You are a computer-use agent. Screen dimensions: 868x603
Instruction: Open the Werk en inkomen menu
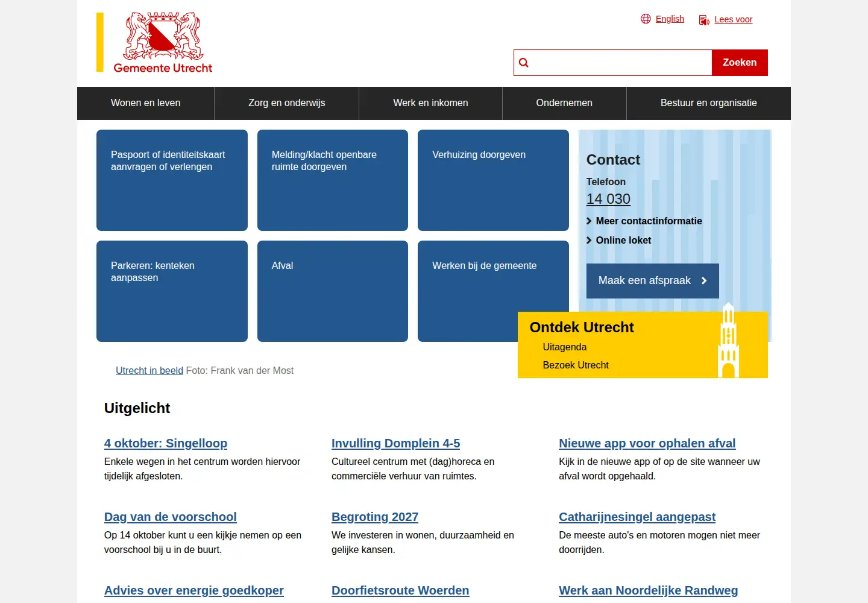point(431,103)
